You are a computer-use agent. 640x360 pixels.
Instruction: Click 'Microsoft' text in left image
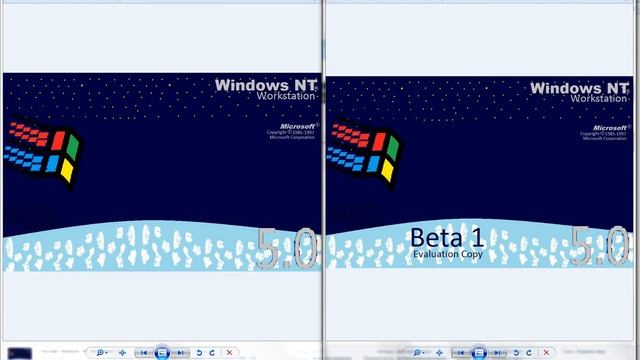tap(298, 127)
